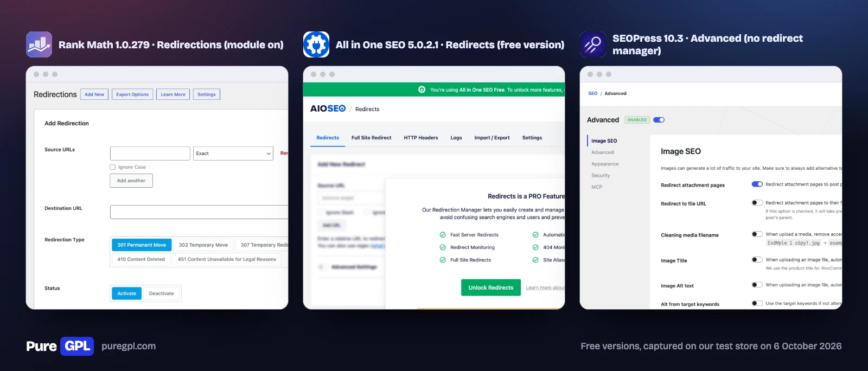Click the checkmark icon beside 404 Moni… feature
Screen dimensions: 868x371
click(x=535, y=247)
